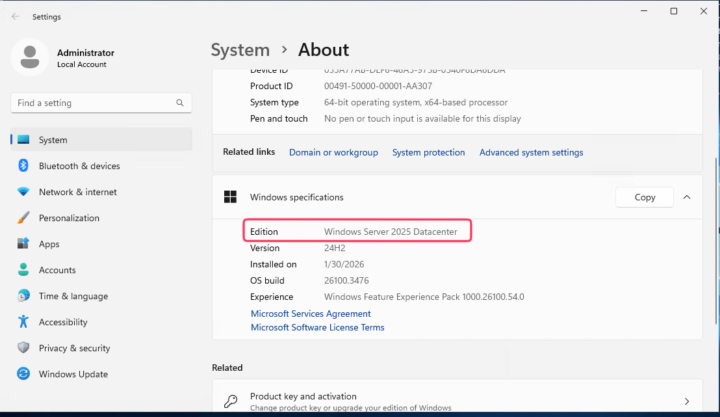Viewport: 720px width, 417px height.
Task: Navigate to System breadcrumb
Action: pyautogui.click(x=240, y=50)
